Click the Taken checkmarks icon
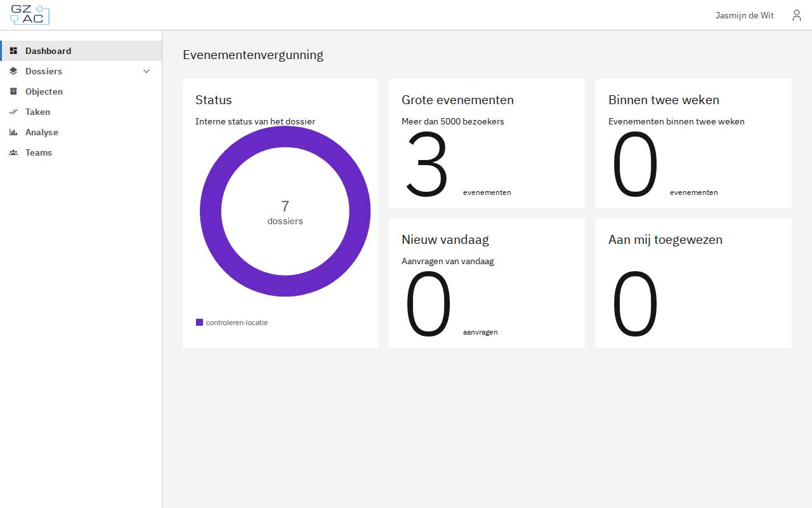The width and height of the screenshot is (812, 508). 13,112
